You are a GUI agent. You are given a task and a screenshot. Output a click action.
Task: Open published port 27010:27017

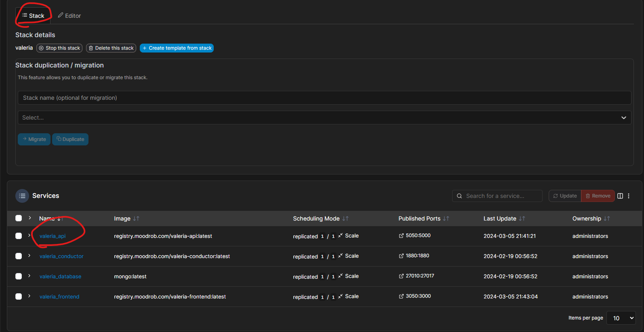tap(417, 276)
